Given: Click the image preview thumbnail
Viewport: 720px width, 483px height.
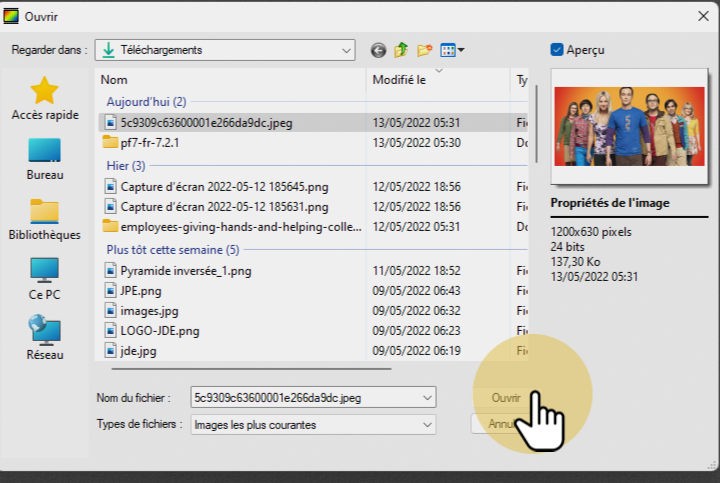Looking at the screenshot, I should tap(629, 126).
